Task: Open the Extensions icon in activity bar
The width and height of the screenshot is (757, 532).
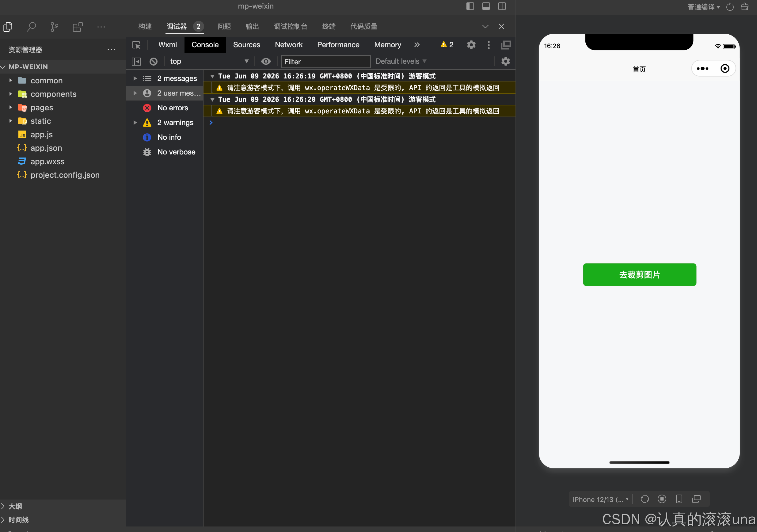Action: 78,27
